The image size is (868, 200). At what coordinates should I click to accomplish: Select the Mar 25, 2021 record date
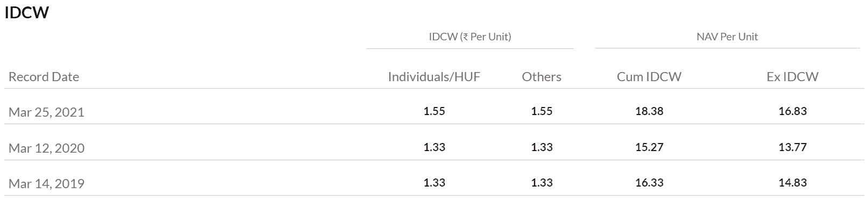[46, 112]
